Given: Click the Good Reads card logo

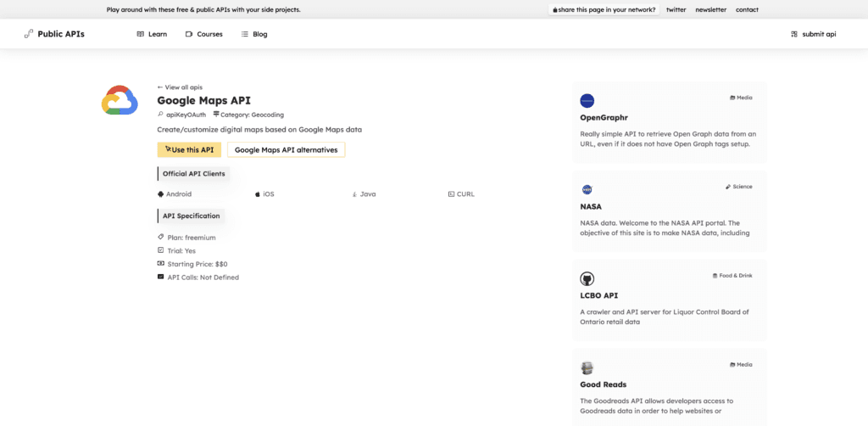Looking at the screenshot, I should tap(587, 367).
